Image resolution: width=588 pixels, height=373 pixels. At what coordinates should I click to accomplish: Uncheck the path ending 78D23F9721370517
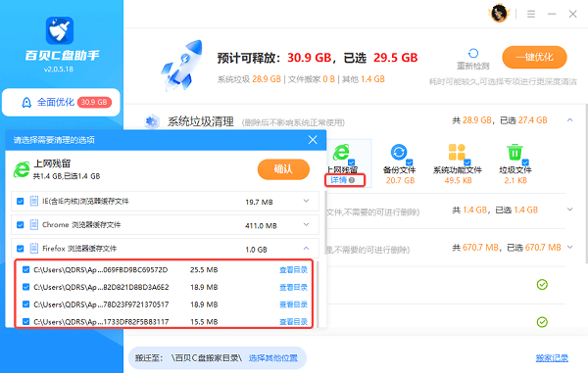pyautogui.click(x=25, y=304)
